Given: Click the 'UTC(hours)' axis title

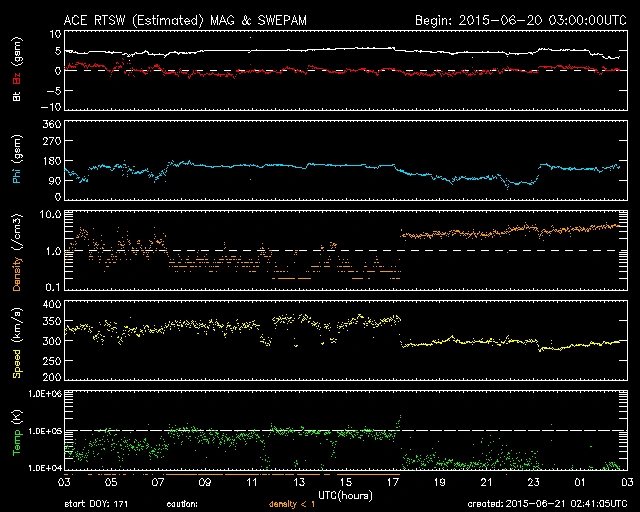Looking at the screenshot, I should coord(345,496).
